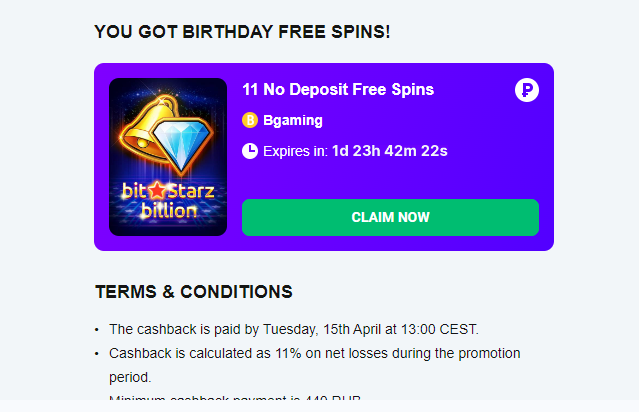The height and width of the screenshot is (412, 639).
Task: Select the 11 No Deposit Free Spins title
Action: (x=338, y=89)
